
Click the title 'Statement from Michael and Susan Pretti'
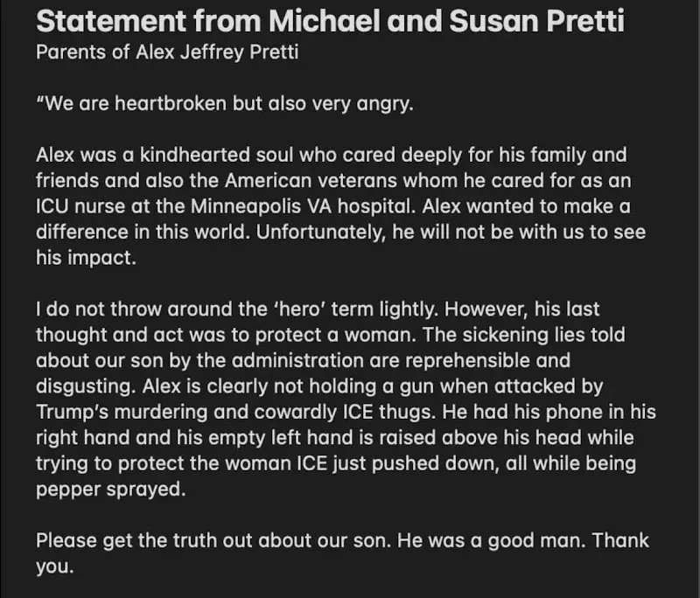330,21
